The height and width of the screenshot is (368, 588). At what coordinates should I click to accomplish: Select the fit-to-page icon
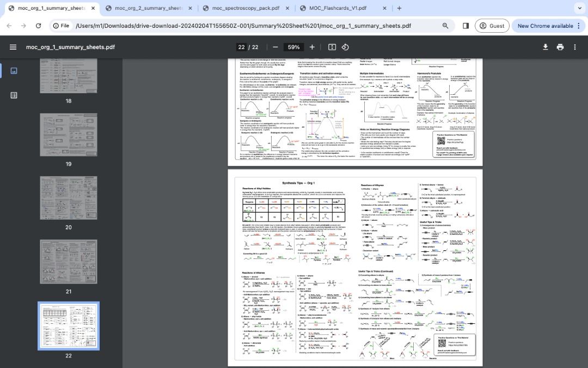[x=332, y=47]
